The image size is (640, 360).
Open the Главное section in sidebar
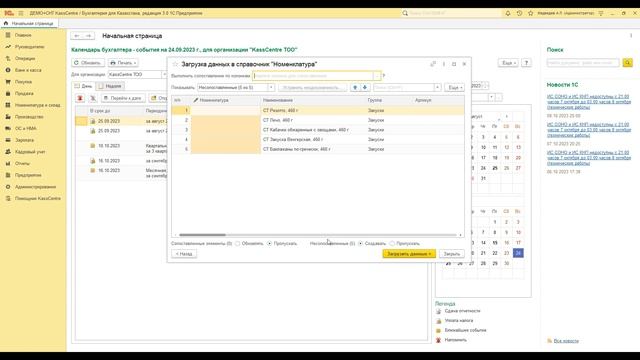[x=23, y=35]
